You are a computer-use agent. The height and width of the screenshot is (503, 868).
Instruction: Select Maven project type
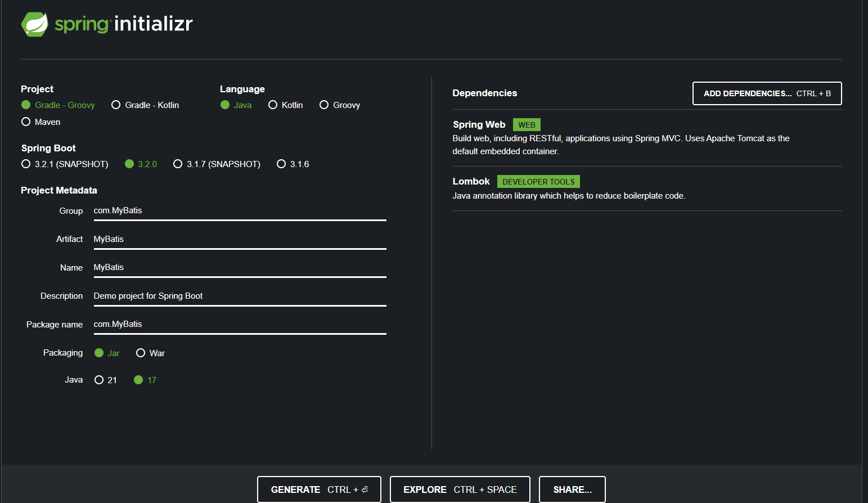[41, 122]
